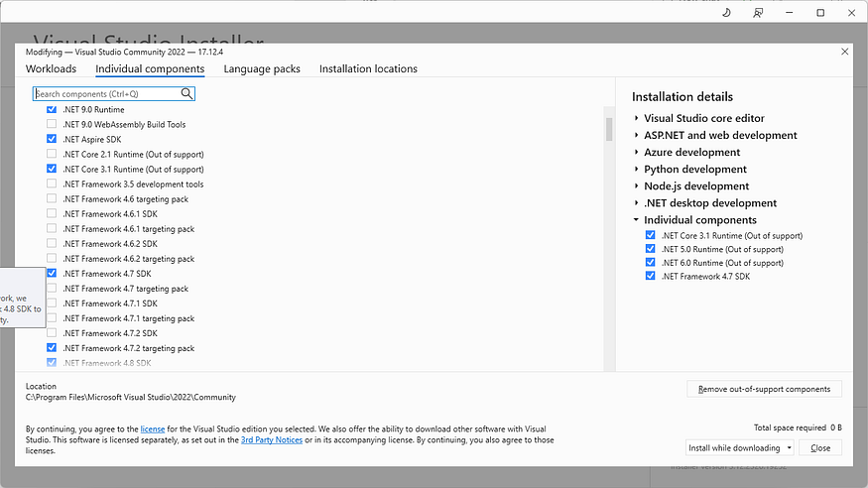Expand Azure development details
The image size is (868, 488).
coord(637,152)
